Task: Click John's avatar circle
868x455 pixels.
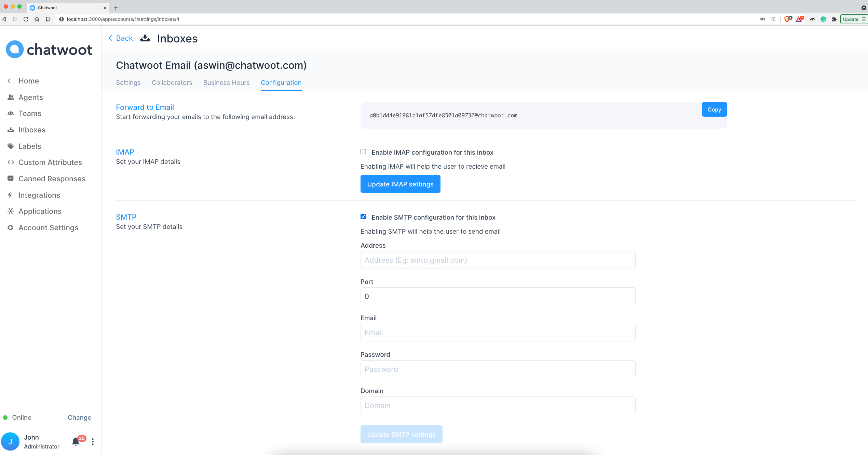Action: [x=10, y=442]
